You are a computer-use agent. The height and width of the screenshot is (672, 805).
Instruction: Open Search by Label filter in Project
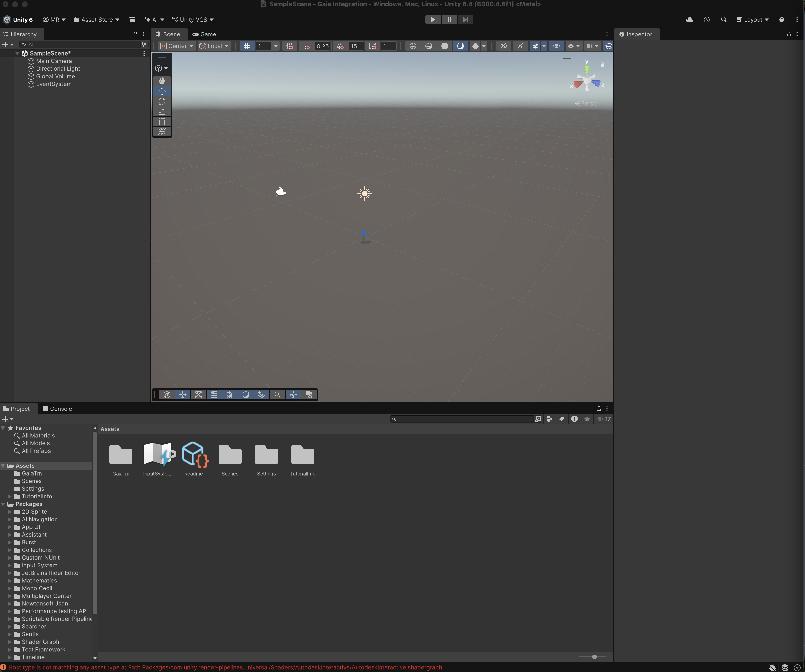pyautogui.click(x=561, y=419)
